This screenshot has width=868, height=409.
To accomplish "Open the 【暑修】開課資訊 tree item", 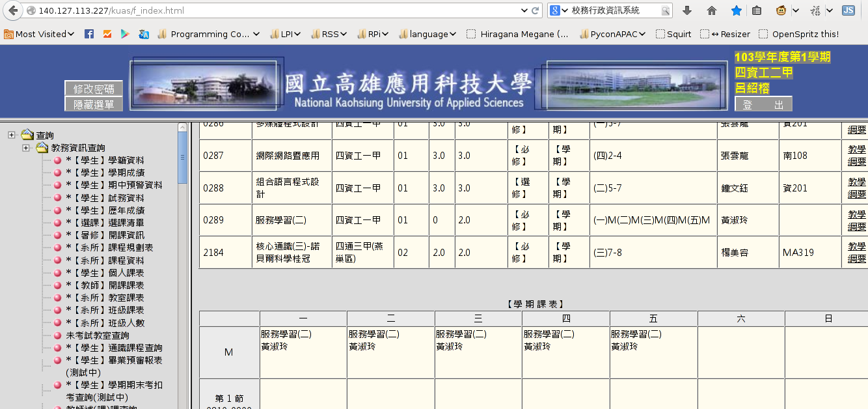I will [105, 235].
